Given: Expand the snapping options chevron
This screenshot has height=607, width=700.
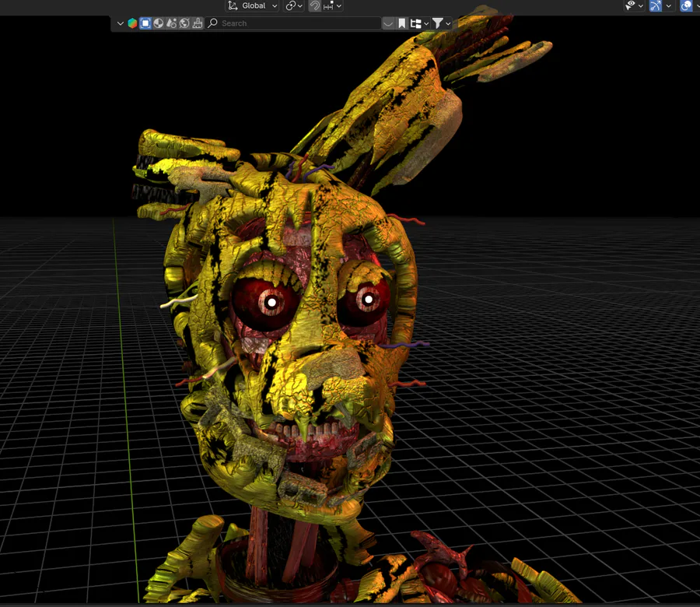Looking at the screenshot, I should click(x=339, y=6).
